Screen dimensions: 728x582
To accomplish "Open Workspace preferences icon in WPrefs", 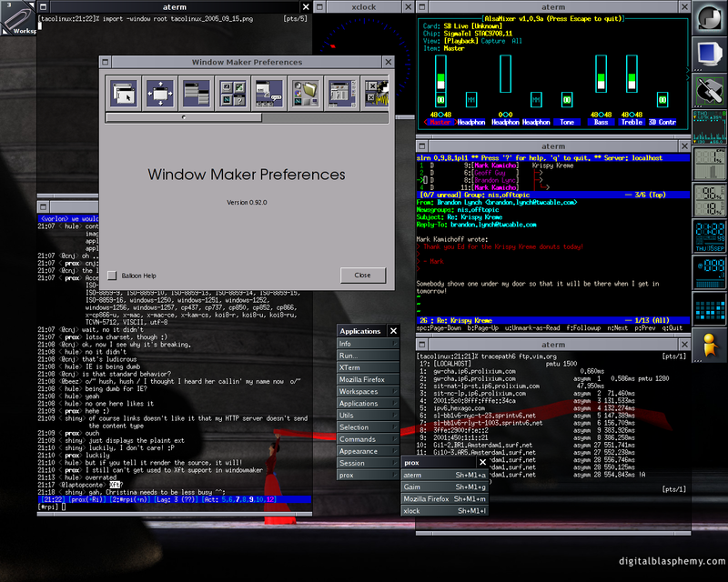I will [x=342, y=94].
